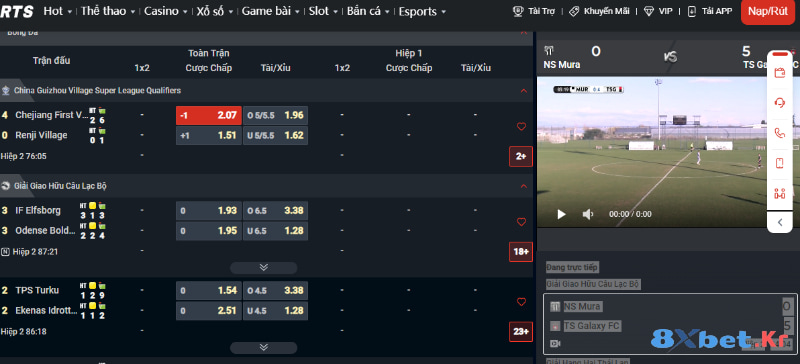Click the phone call icon in sidebar

[780, 133]
